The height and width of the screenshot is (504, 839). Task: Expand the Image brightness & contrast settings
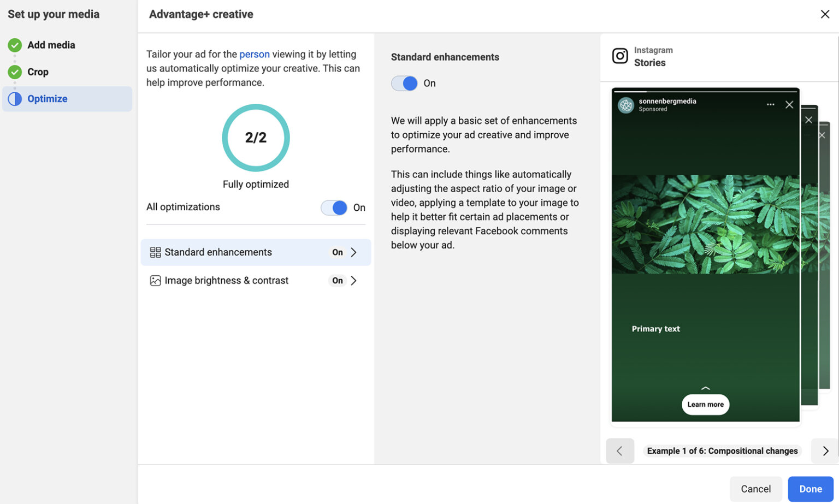[x=353, y=280]
